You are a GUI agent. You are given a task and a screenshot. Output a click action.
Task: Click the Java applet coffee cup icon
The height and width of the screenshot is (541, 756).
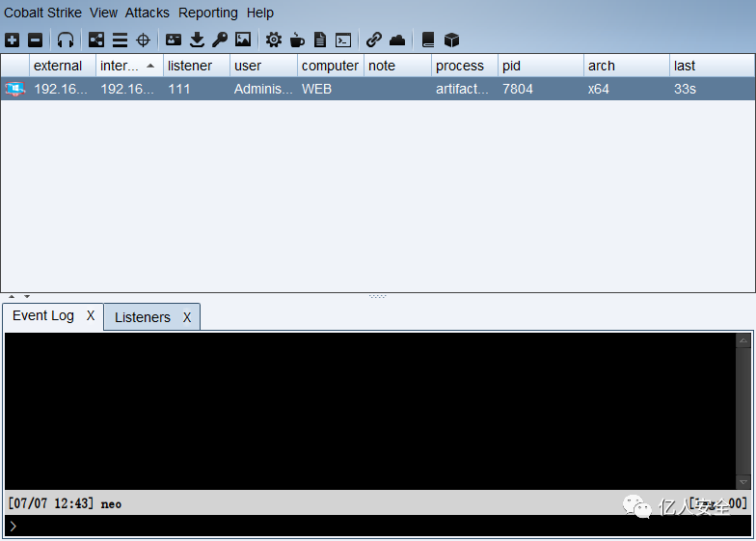(x=297, y=40)
